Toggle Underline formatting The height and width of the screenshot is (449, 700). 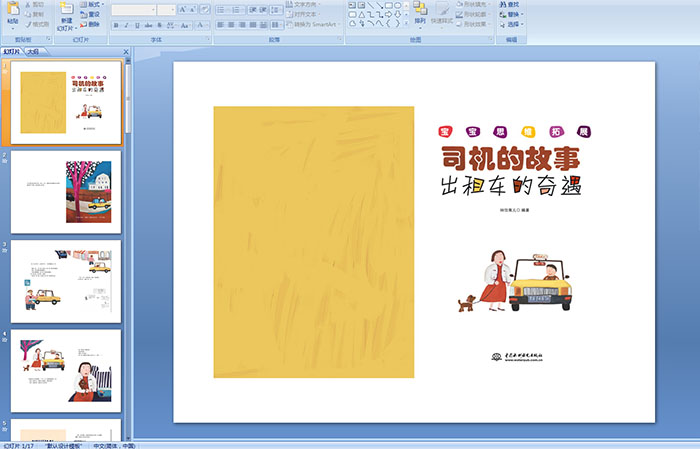pyautogui.click(x=137, y=25)
